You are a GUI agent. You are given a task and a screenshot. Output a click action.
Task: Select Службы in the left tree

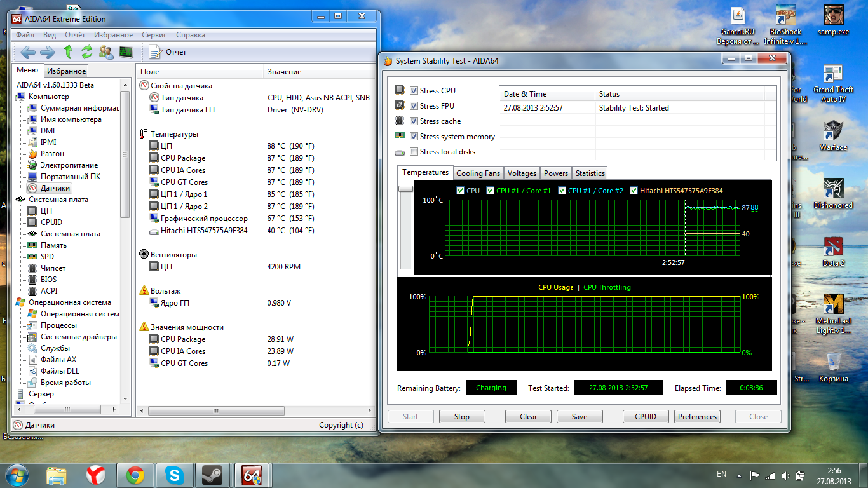[55, 348]
